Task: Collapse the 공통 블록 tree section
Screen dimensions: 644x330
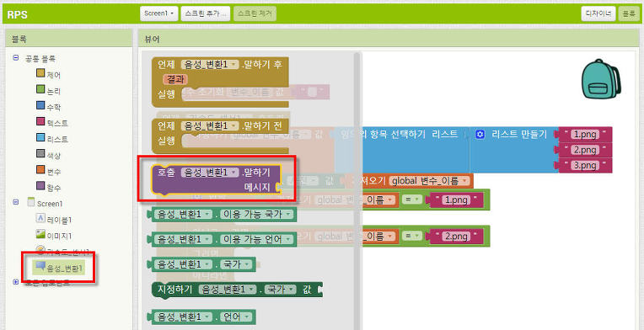Action: (16, 58)
